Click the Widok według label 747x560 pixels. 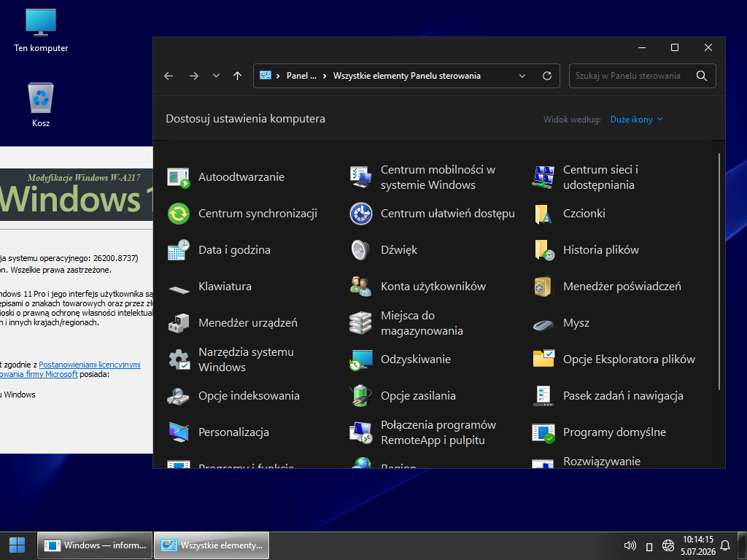(572, 120)
